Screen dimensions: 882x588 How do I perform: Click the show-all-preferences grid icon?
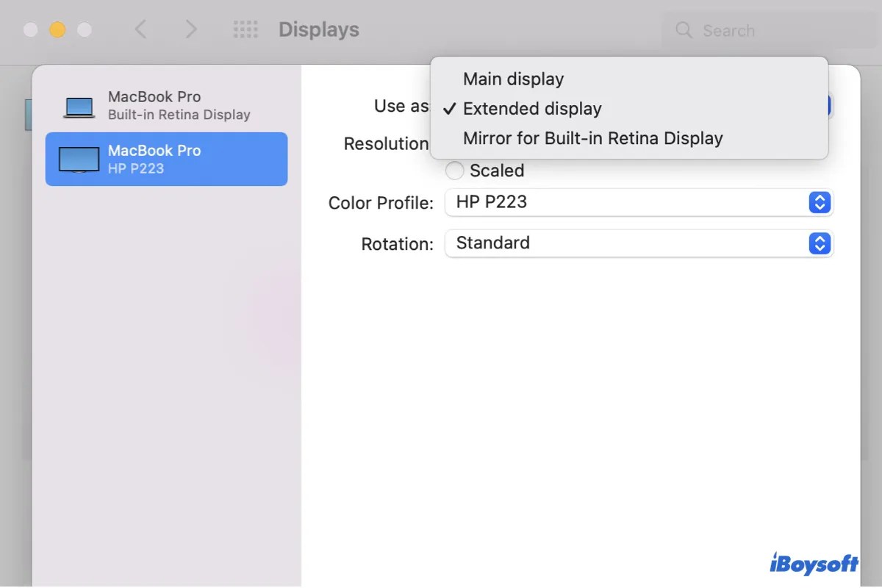pyautogui.click(x=245, y=29)
